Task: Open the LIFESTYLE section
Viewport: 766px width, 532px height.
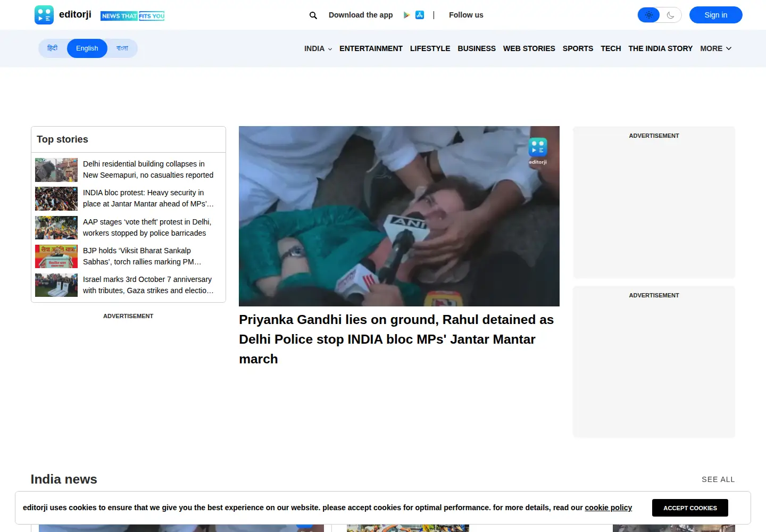Action: [430, 48]
